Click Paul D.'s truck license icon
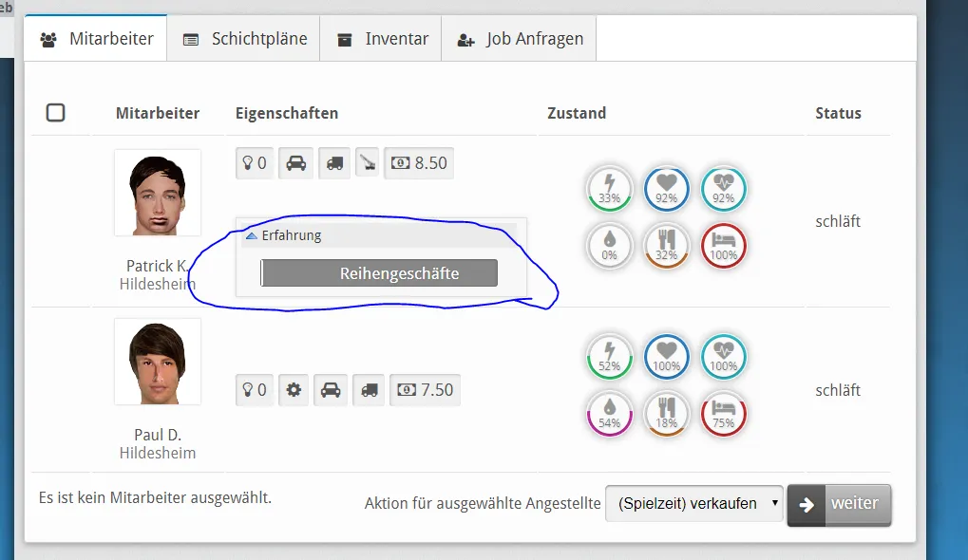Screen dimensions: 968x560 coord(369,389)
